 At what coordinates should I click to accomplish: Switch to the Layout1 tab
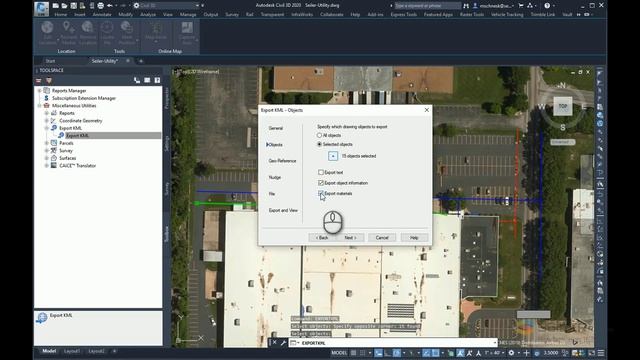[72, 351]
